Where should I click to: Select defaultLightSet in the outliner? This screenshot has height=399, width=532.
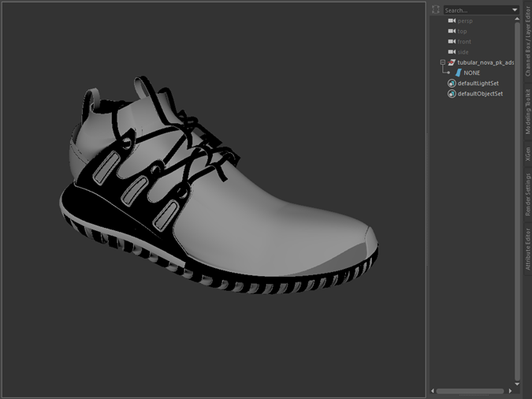pyautogui.click(x=478, y=84)
